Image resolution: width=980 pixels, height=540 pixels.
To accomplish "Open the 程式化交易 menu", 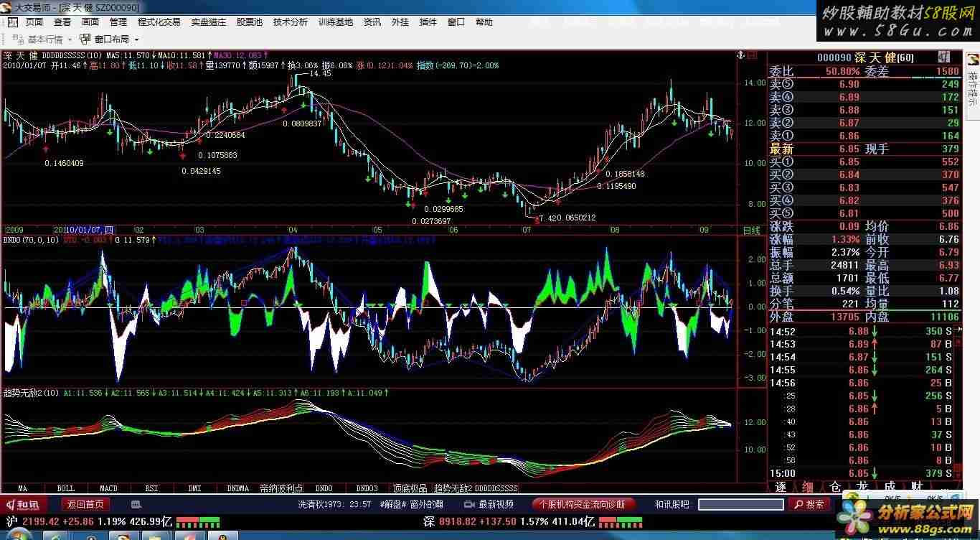I will [159, 22].
